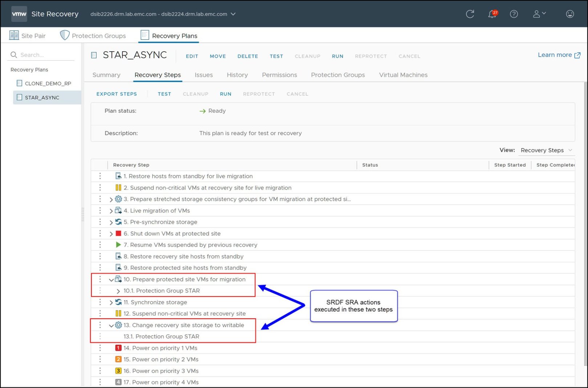The width and height of the screenshot is (588, 388).
Task: Expand step 6 Shut down VMs
Action: 111,234
